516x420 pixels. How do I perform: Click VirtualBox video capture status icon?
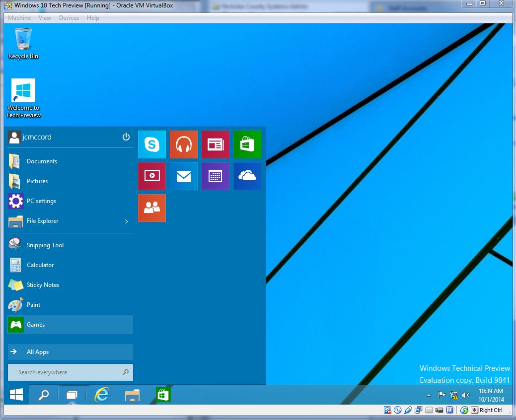click(439, 410)
